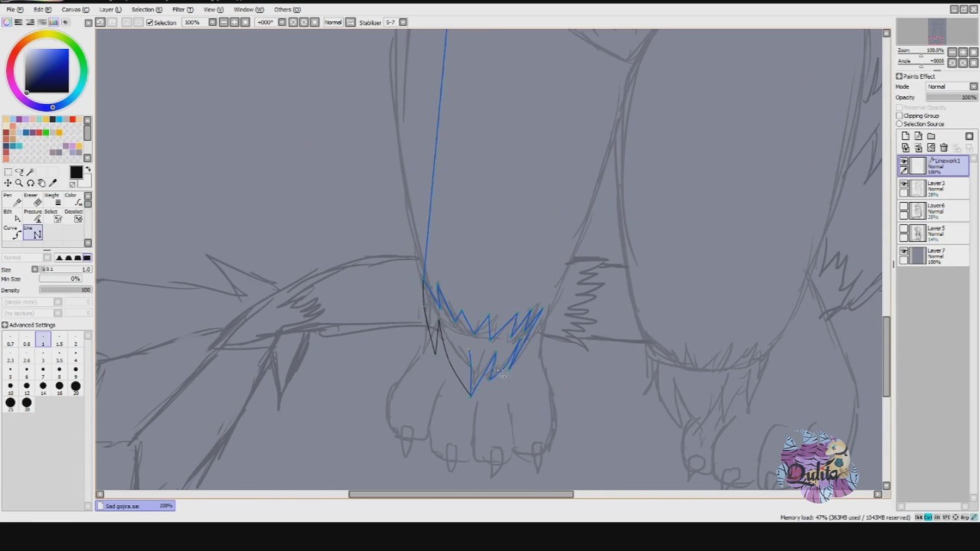Select the Curve linework tool
The image size is (980, 551).
click(x=12, y=232)
